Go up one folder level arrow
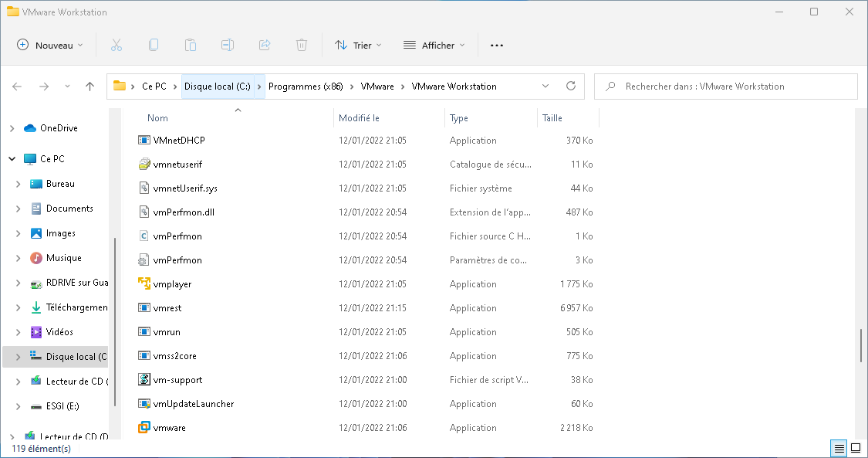 (x=90, y=87)
